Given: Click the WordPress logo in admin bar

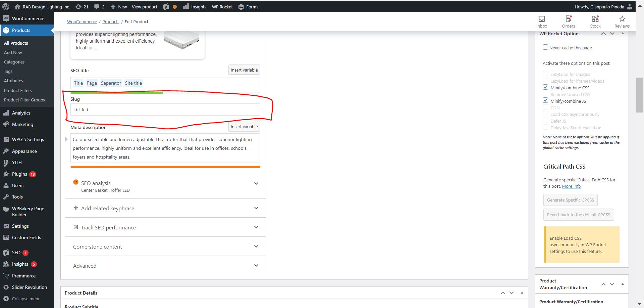Looking at the screenshot, I should point(6,7).
